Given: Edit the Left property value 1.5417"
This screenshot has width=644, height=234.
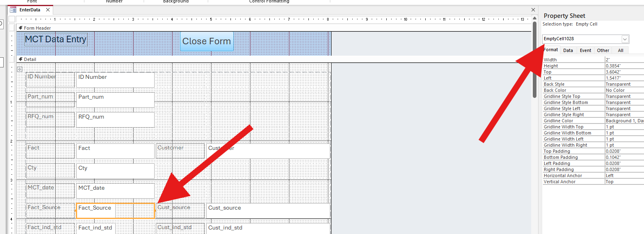Looking at the screenshot, I should pos(624,78).
